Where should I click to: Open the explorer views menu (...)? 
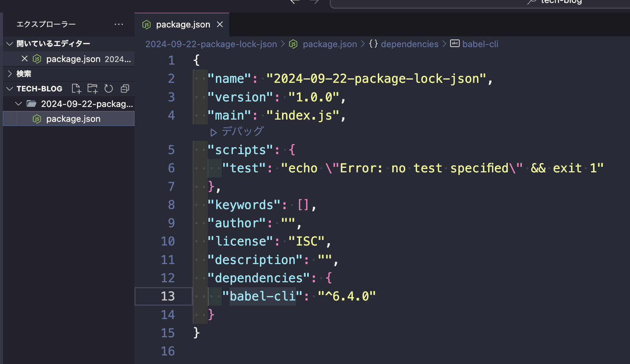tap(118, 24)
